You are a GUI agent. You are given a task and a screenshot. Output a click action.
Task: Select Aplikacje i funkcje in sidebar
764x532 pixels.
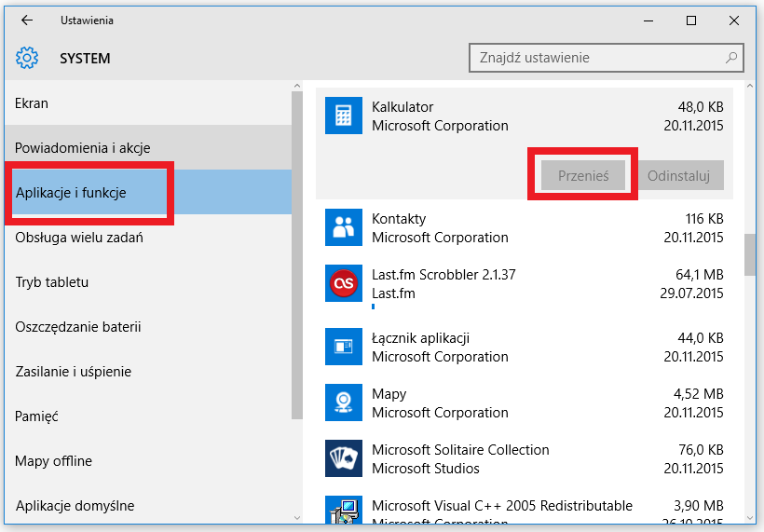click(x=148, y=193)
